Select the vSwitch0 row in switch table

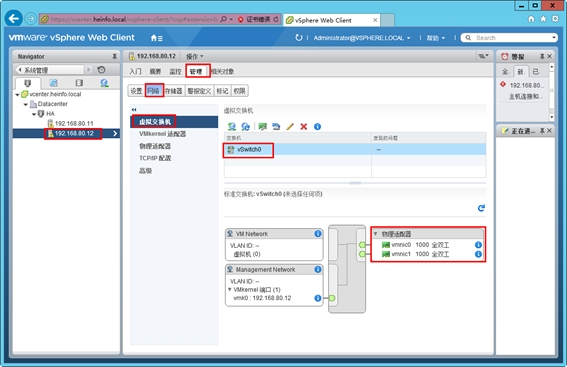(x=355, y=149)
